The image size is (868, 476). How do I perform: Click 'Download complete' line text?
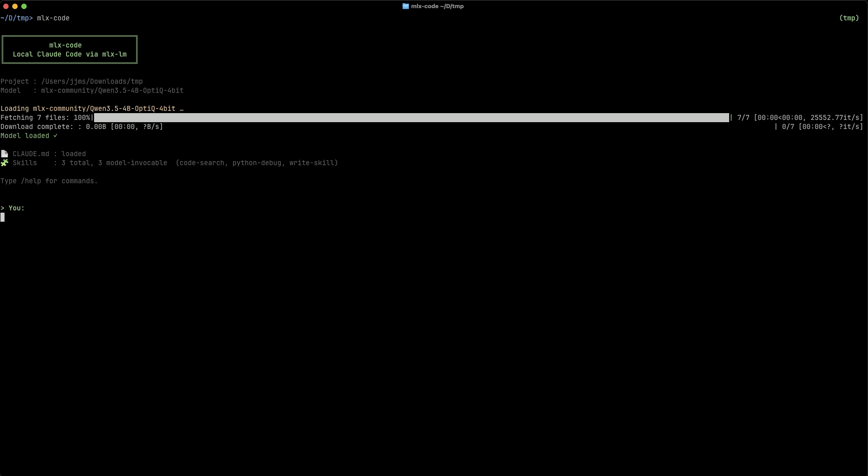[x=81, y=127]
